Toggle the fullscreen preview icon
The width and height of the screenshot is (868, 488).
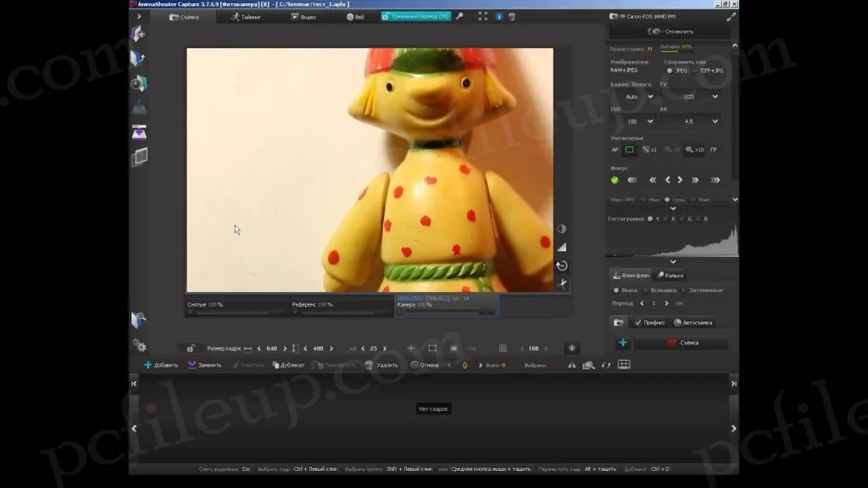coord(482,16)
